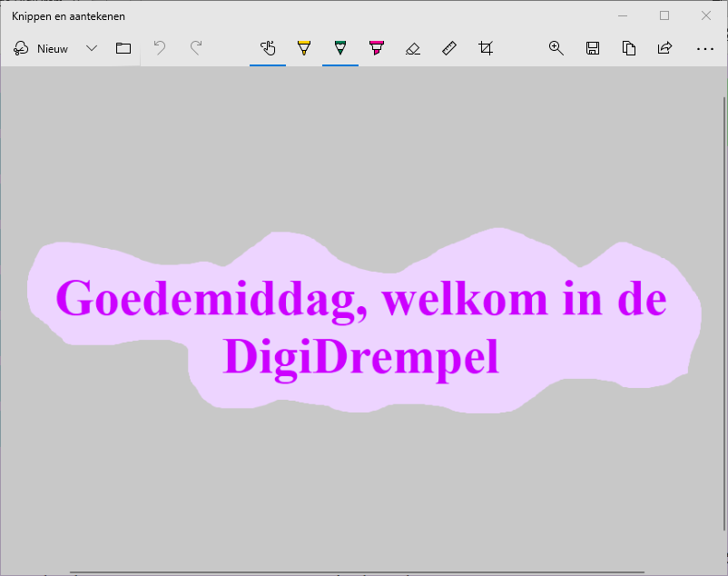This screenshot has height=576, width=728.
Task: Select the pink highlighter tool
Action: point(377,48)
